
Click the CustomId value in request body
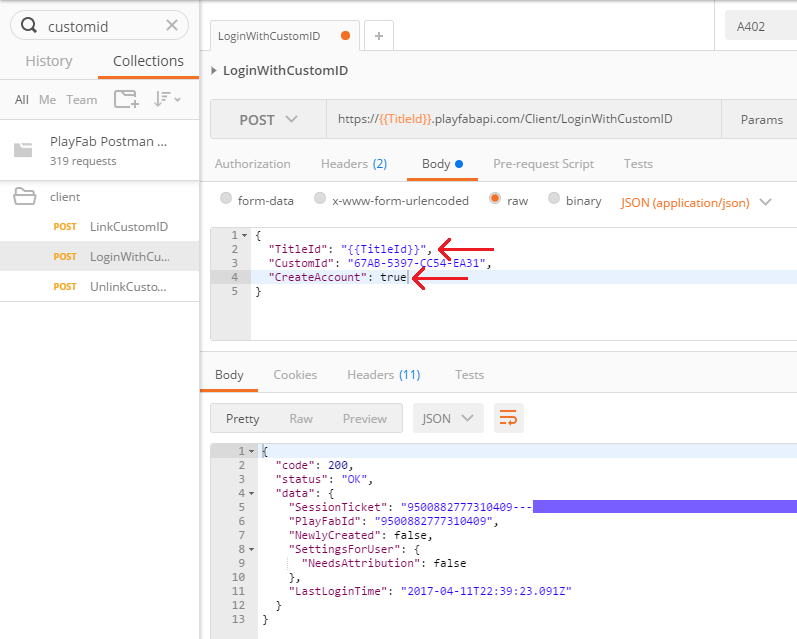pos(416,263)
